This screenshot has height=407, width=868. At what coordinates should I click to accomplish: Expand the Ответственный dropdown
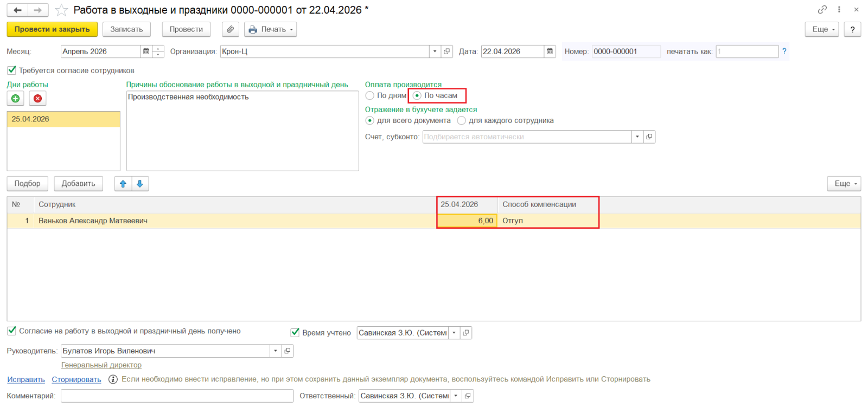point(456,396)
